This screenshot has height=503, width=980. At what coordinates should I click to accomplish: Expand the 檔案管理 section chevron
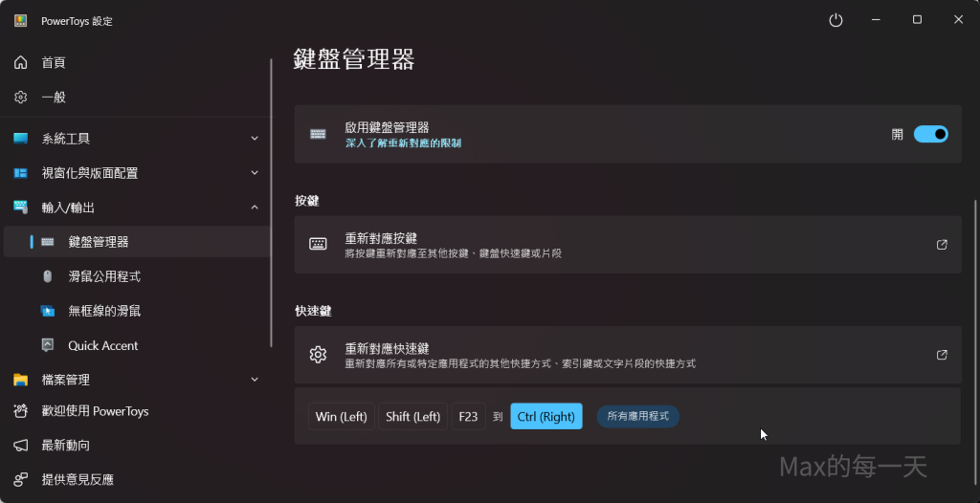255,380
